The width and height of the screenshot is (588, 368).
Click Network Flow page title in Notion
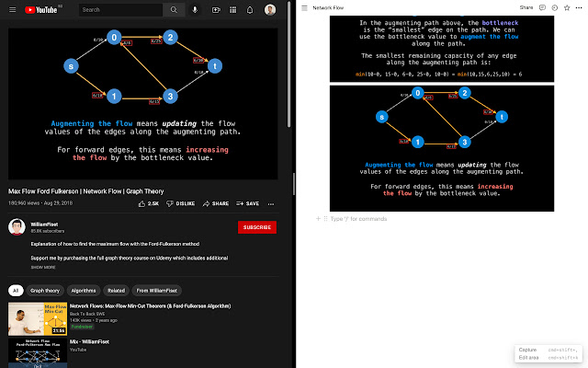click(328, 7)
